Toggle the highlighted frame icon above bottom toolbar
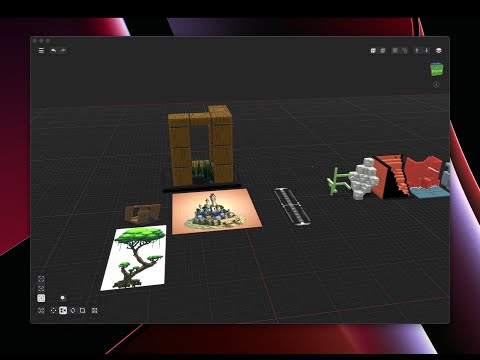The width and height of the screenshot is (480, 360). (41, 298)
